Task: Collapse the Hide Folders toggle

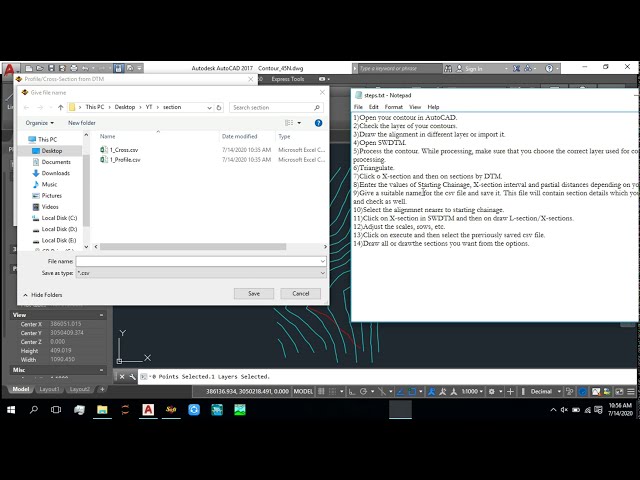Action: click(44, 295)
